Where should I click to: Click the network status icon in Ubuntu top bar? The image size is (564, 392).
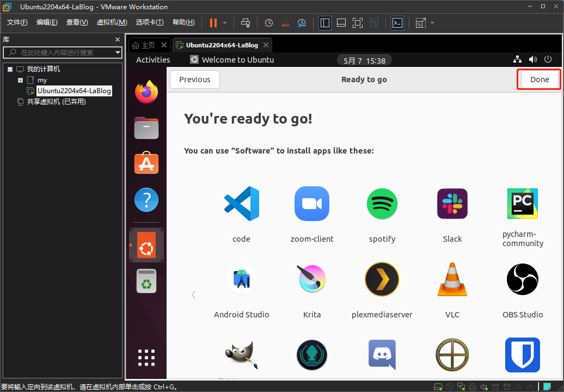click(517, 59)
